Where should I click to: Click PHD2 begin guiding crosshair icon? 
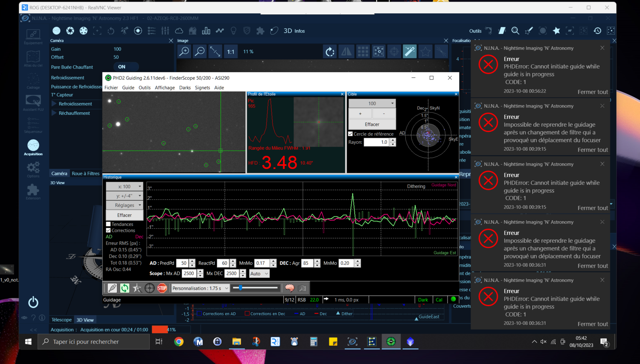coord(149,288)
